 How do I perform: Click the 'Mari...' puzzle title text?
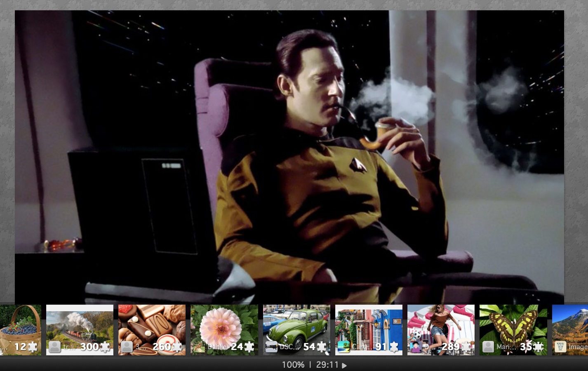tap(506, 347)
